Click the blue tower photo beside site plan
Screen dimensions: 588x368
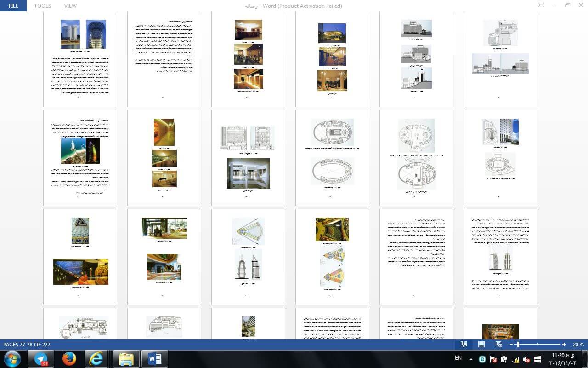tap(509, 132)
